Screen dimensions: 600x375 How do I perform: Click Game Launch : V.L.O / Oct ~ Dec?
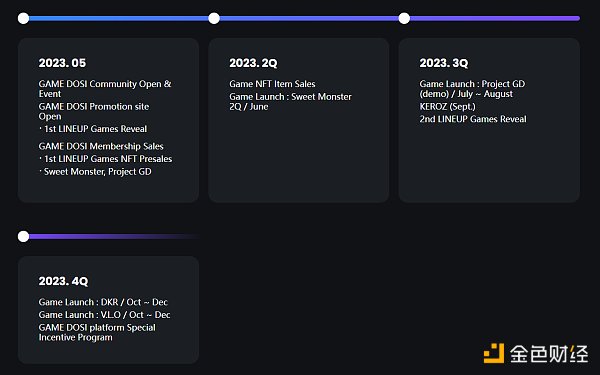[104, 315]
